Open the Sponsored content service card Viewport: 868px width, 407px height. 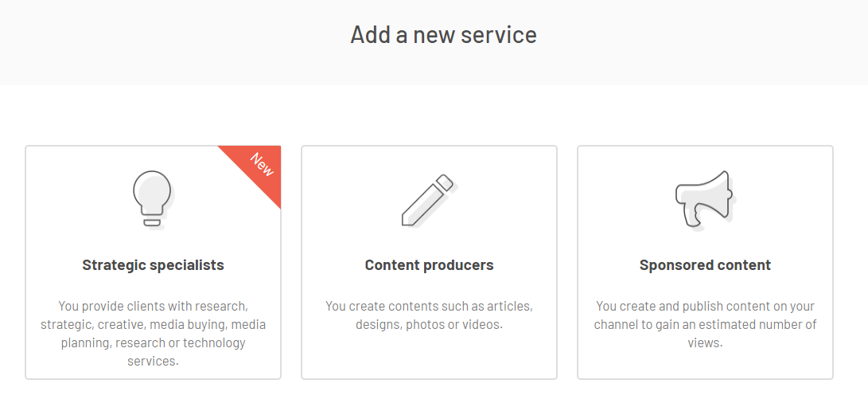point(705,262)
